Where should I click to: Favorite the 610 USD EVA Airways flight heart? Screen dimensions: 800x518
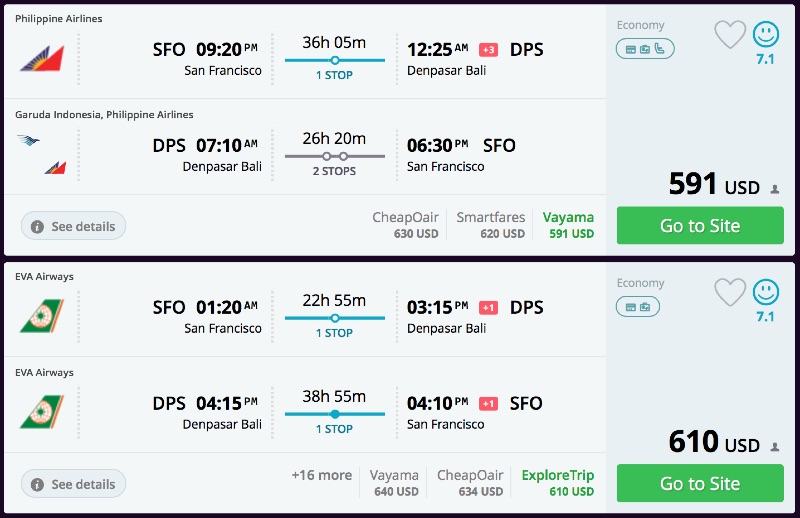click(730, 292)
